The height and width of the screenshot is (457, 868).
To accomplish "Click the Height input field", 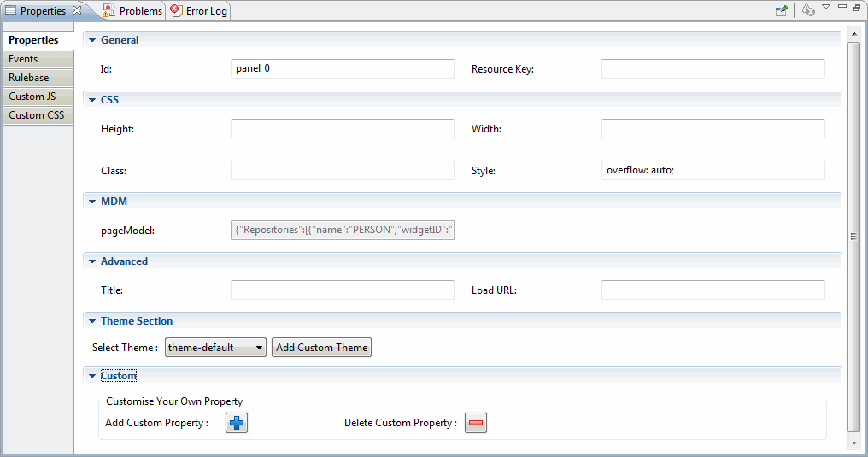I will (x=342, y=128).
